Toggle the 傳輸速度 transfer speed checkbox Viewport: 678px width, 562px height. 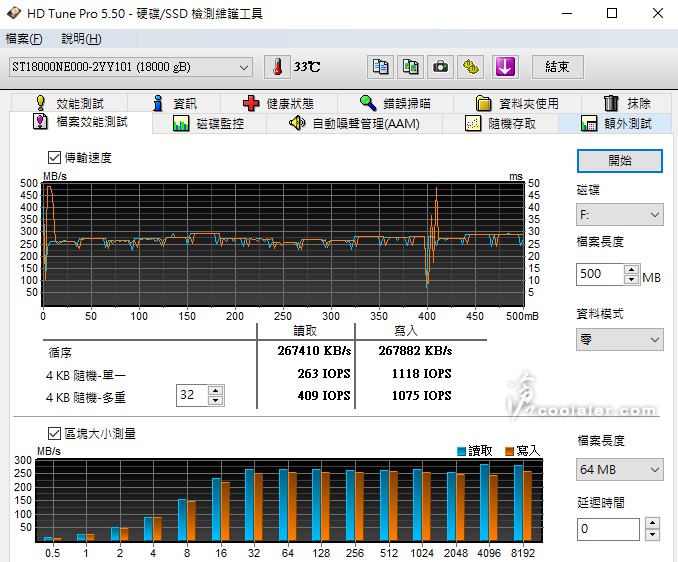click(54, 157)
